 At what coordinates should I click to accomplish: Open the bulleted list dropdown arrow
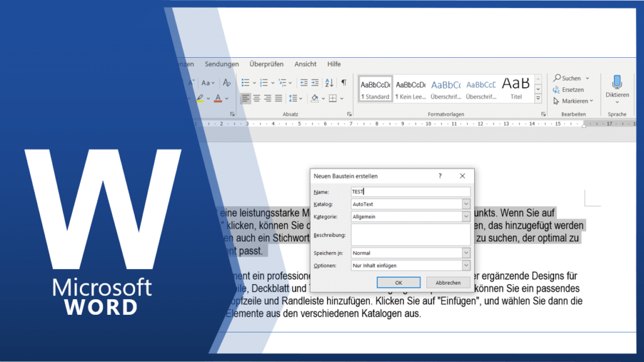click(x=254, y=83)
